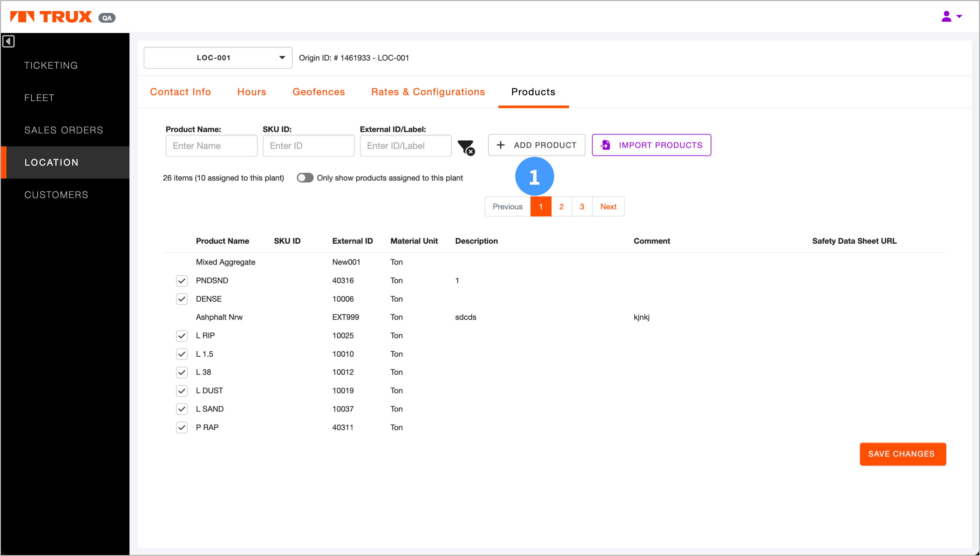Click the QA environment badge
Viewport: 980px width, 556px height.
click(107, 17)
